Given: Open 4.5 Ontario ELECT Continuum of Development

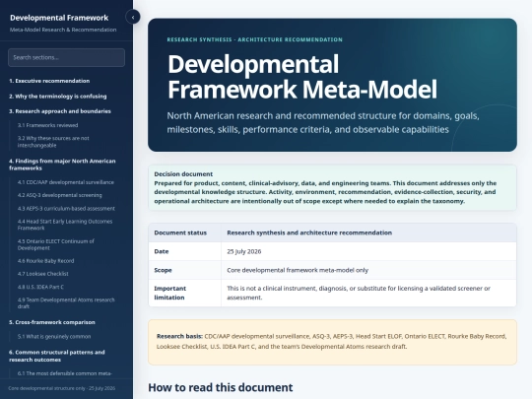Looking at the screenshot, I should pyautogui.click(x=56, y=244).
